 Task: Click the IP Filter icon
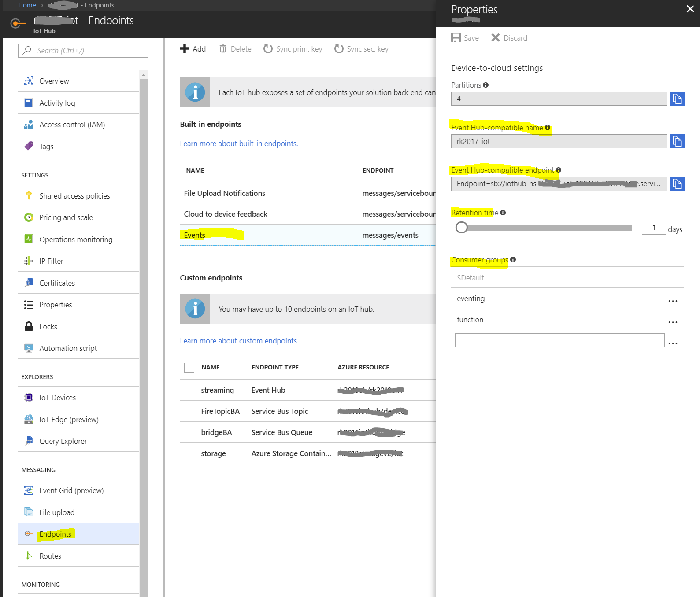coord(29,261)
